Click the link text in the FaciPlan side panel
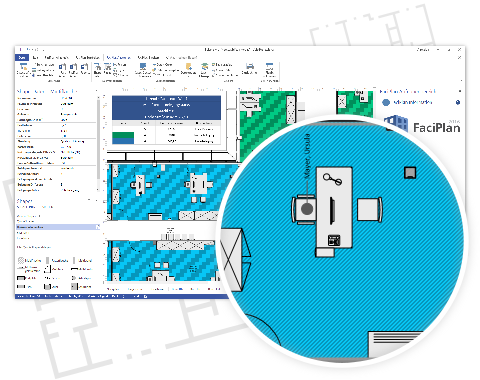The width and height of the screenshot is (480, 380). coord(413,102)
